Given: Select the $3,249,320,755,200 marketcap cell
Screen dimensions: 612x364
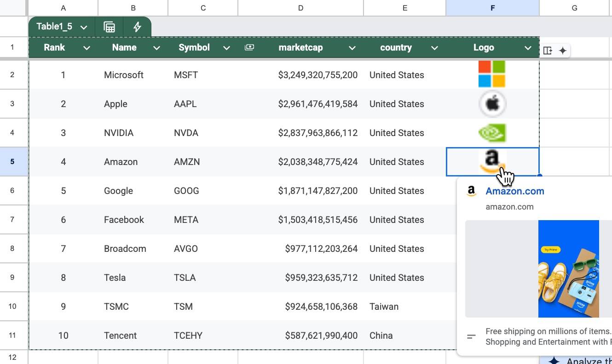Looking at the screenshot, I should click(x=300, y=75).
